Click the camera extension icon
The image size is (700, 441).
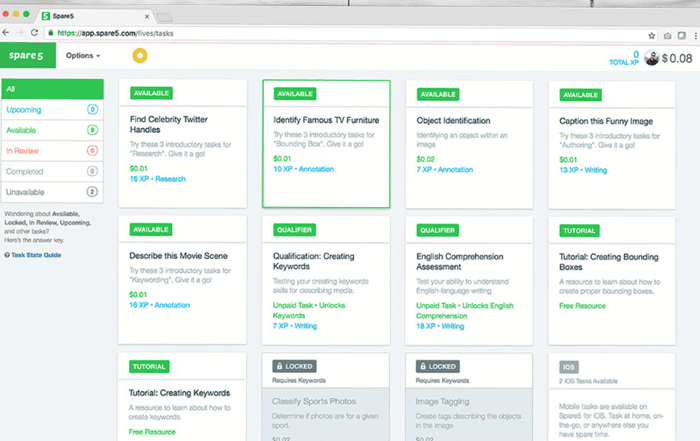[x=667, y=36]
